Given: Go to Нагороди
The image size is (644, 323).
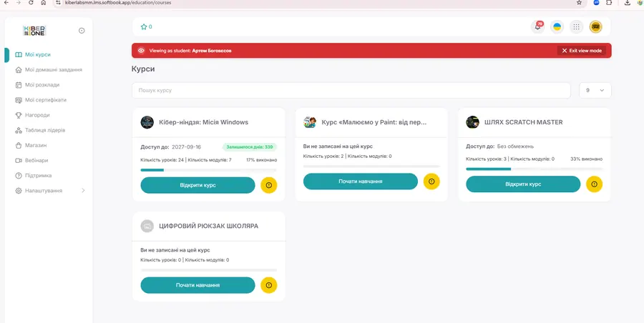Looking at the screenshot, I should [32, 115].
